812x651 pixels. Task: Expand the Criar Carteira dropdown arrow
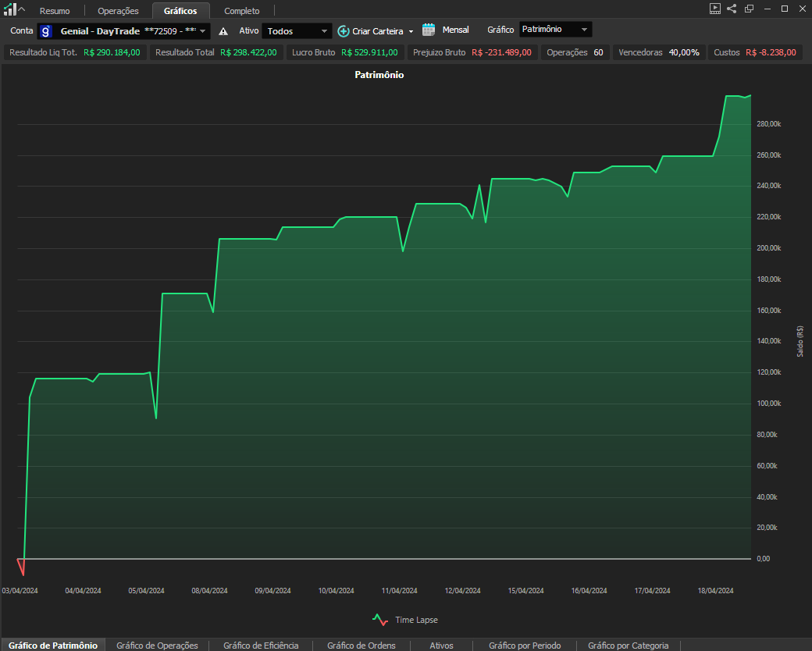411,31
